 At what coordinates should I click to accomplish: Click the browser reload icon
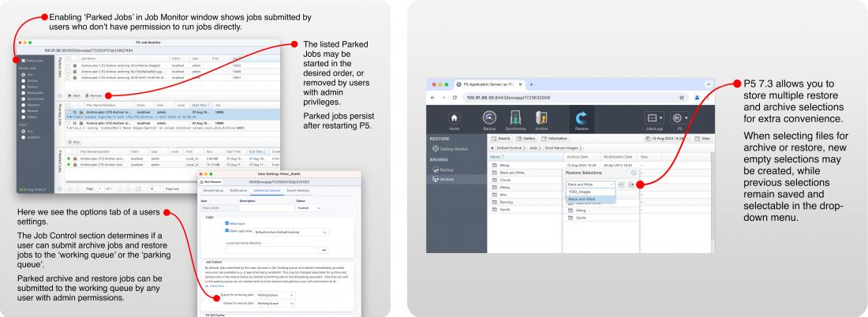coord(455,97)
